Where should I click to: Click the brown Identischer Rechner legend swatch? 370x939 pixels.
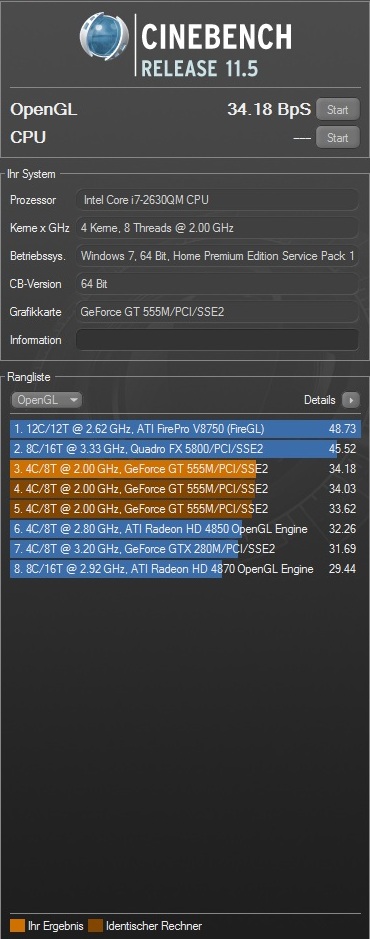click(x=95, y=926)
